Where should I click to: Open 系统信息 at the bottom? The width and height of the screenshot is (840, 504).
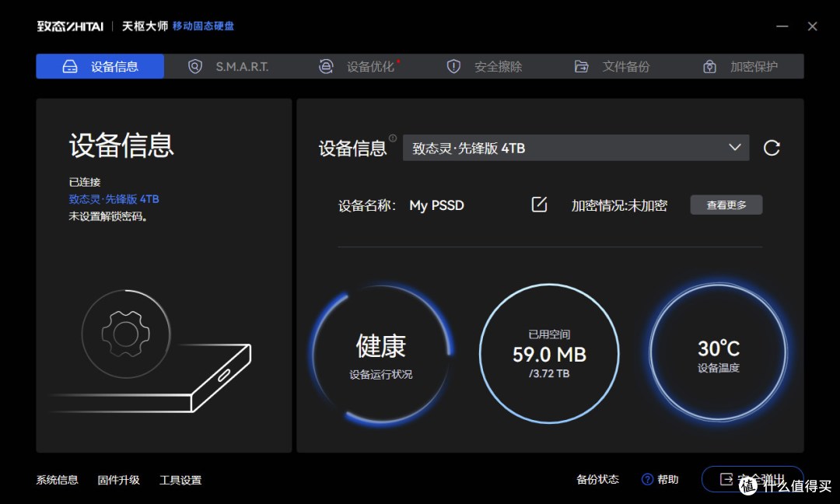coord(58,480)
